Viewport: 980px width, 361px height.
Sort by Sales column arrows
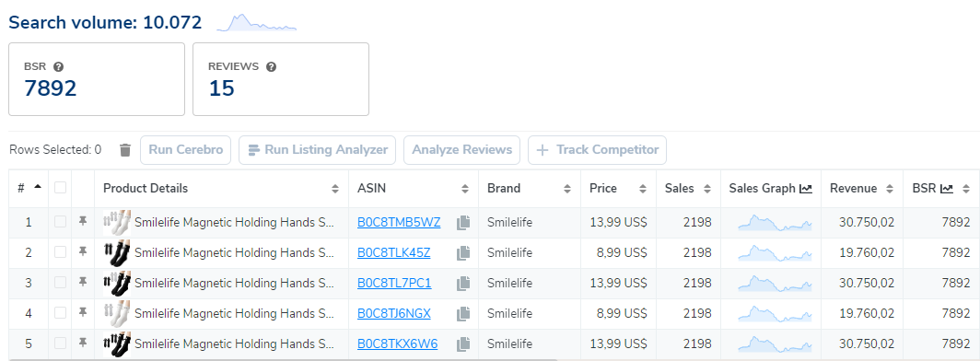(706, 189)
